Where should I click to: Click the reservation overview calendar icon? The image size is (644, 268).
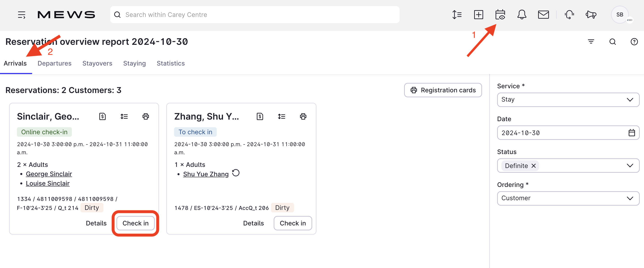point(500,15)
